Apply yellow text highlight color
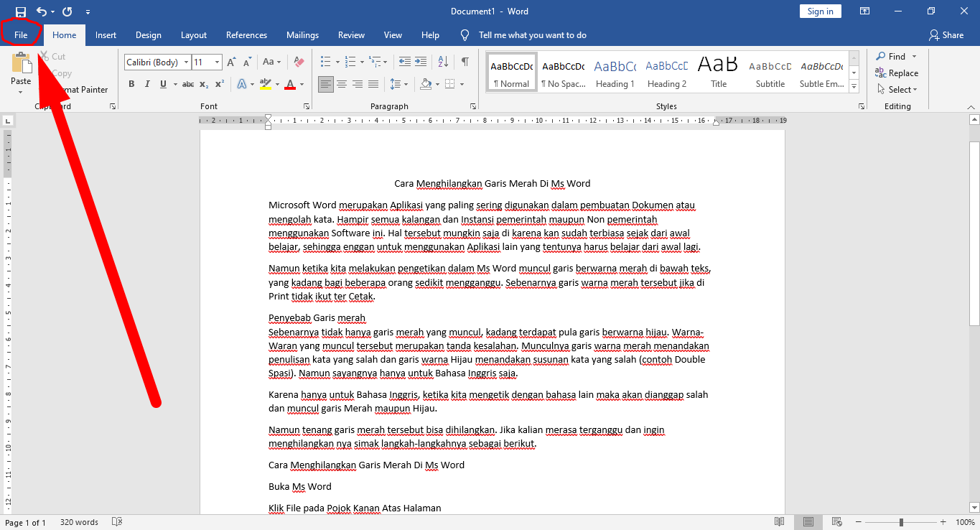980x530 pixels. point(265,84)
